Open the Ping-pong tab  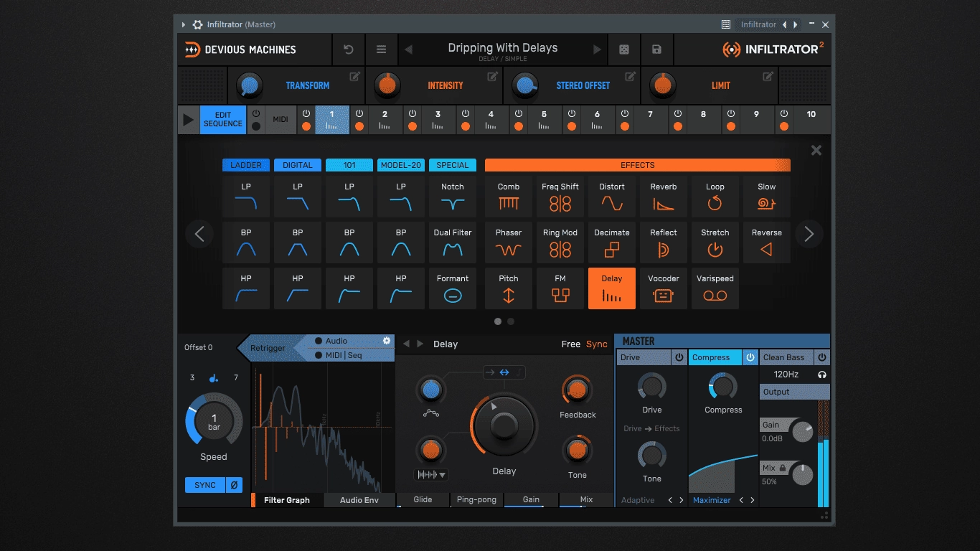pos(476,499)
